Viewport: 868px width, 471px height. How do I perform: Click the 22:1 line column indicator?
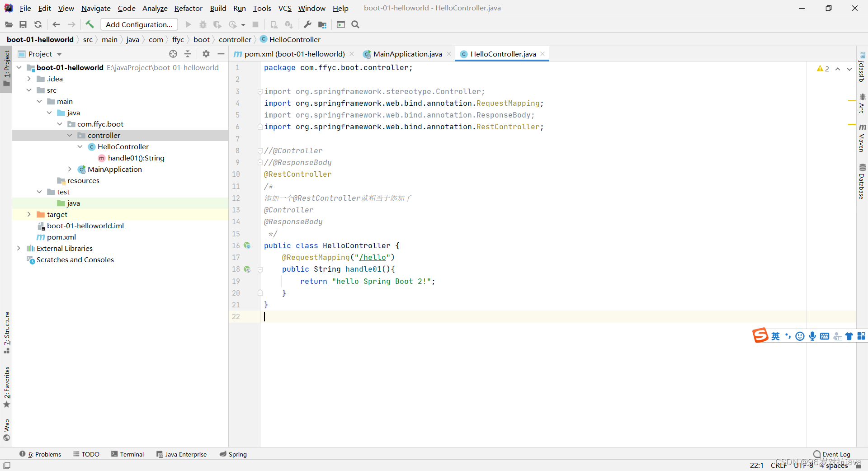tap(756, 465)
